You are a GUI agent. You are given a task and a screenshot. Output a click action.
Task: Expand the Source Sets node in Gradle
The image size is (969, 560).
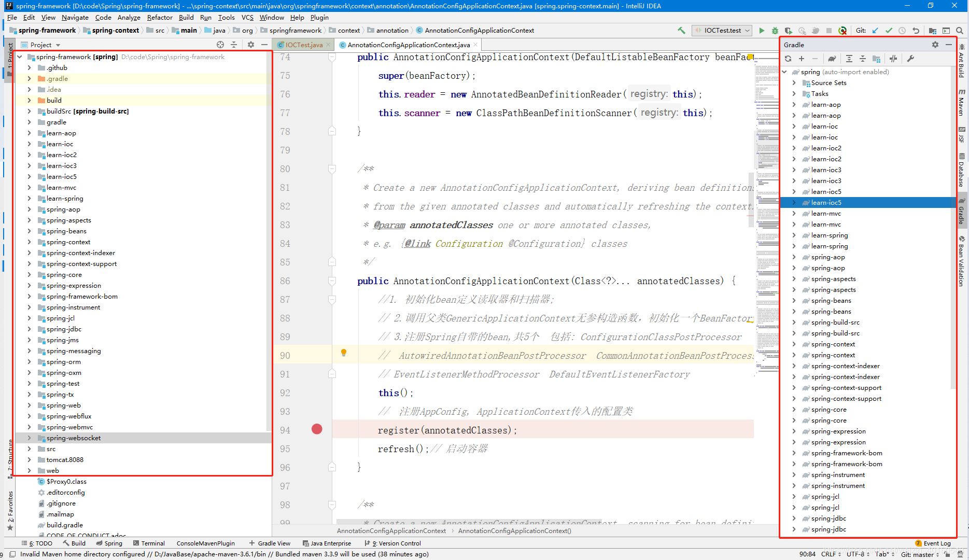pyautogui.click(x=794, y=83)
